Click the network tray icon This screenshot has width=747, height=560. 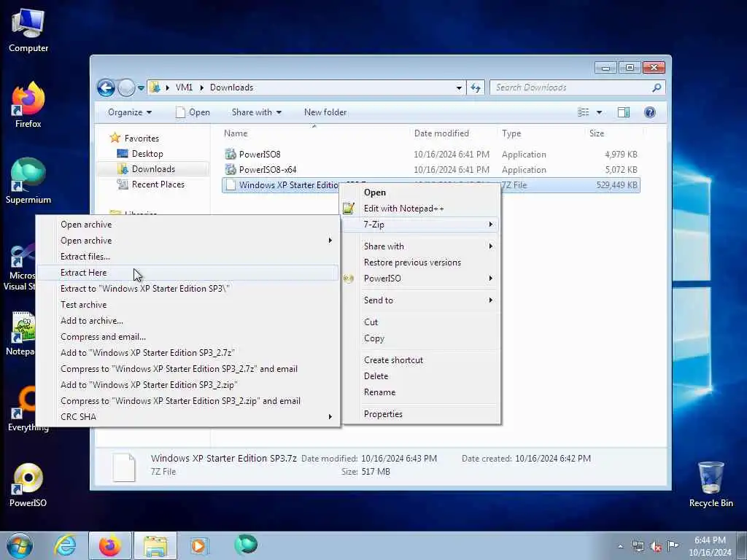click(638, 547)
